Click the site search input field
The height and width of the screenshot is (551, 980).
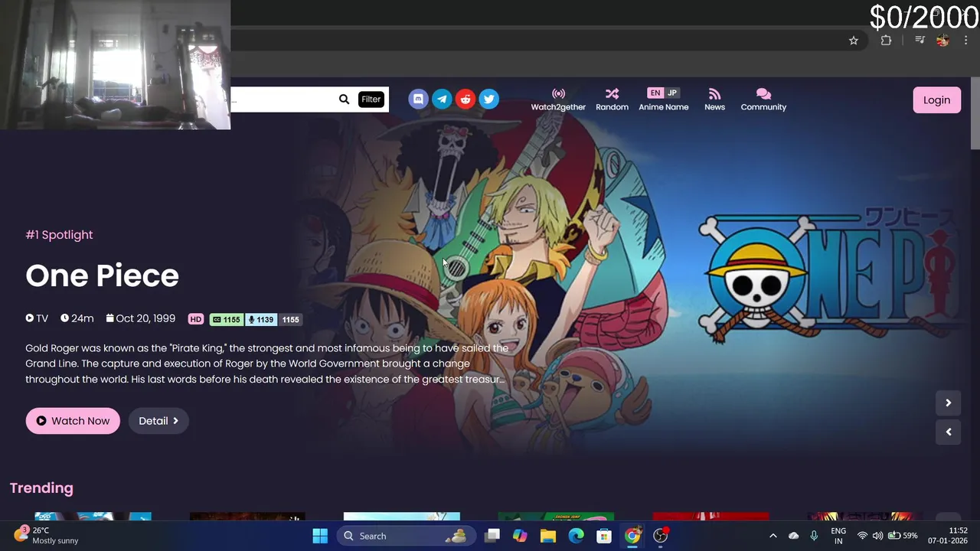point(283,99)
